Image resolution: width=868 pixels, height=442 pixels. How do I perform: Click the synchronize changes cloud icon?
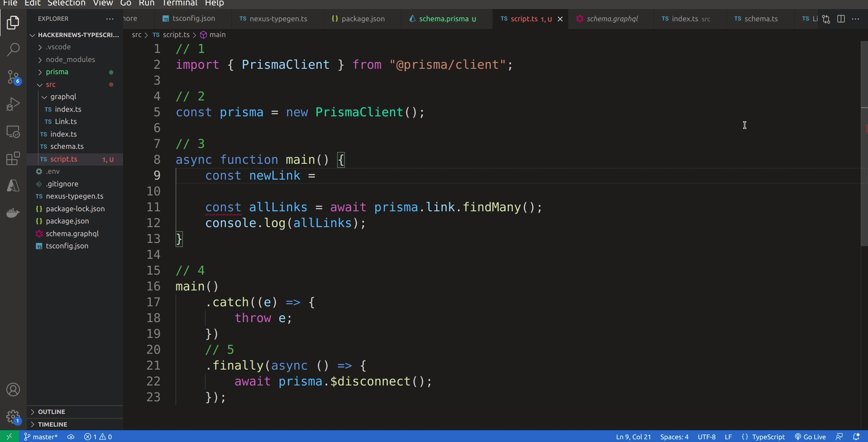coord(71,437)
